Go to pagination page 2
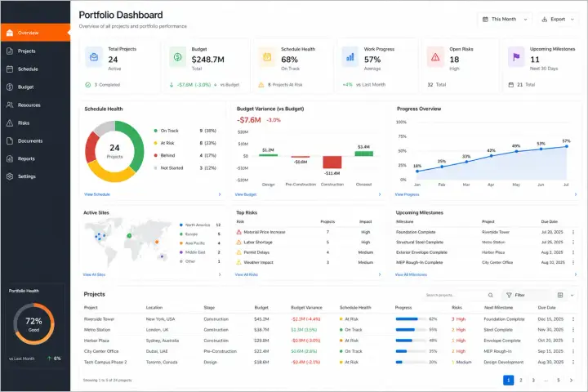The height and width of the screenshot is (392, 588). (521, 380)
